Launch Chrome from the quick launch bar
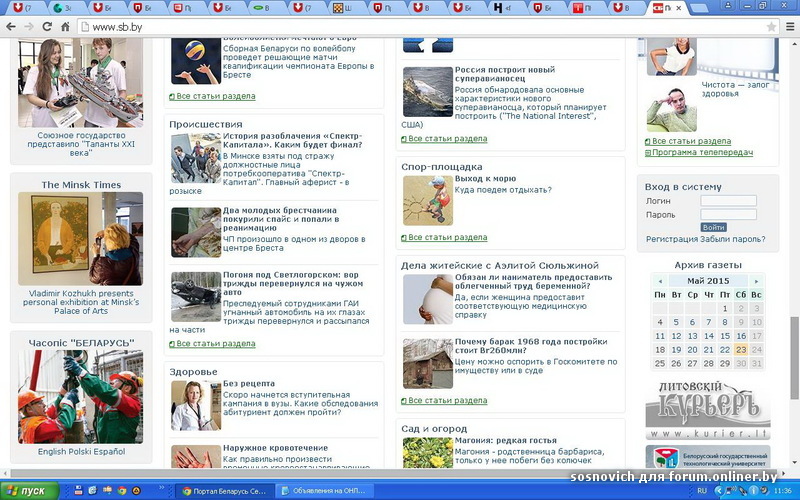Viewport: 800px width, 500px height. click(121, 491)
